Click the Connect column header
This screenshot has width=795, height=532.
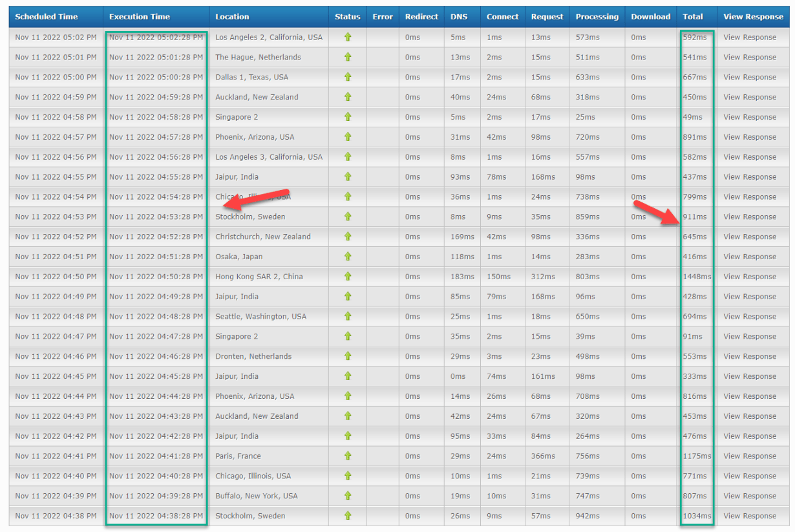click(x=503, y=17)
